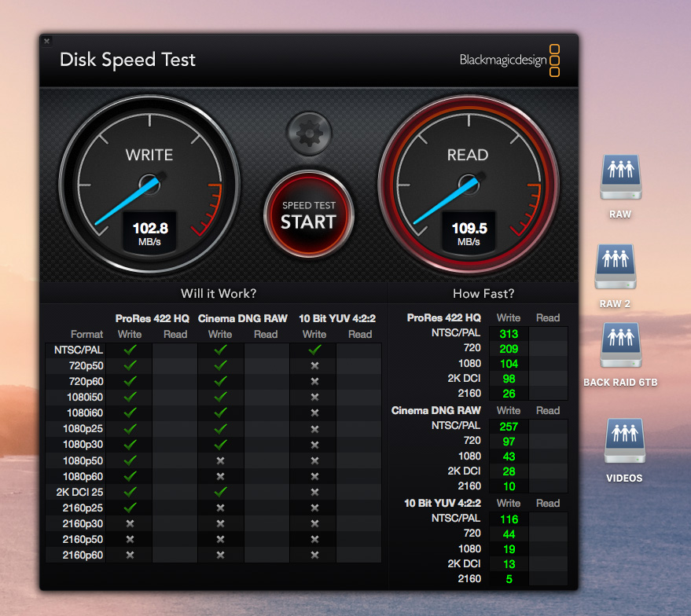Select the RAW network drive icon
691x616 pixels.
[621, 177]
